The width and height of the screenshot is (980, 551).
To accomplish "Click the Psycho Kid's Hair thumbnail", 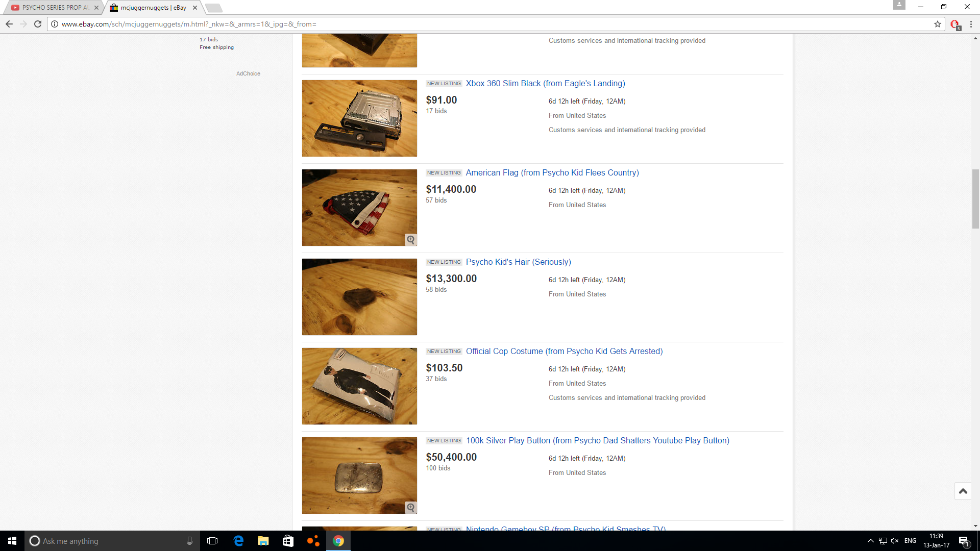I will coord(359,297).
